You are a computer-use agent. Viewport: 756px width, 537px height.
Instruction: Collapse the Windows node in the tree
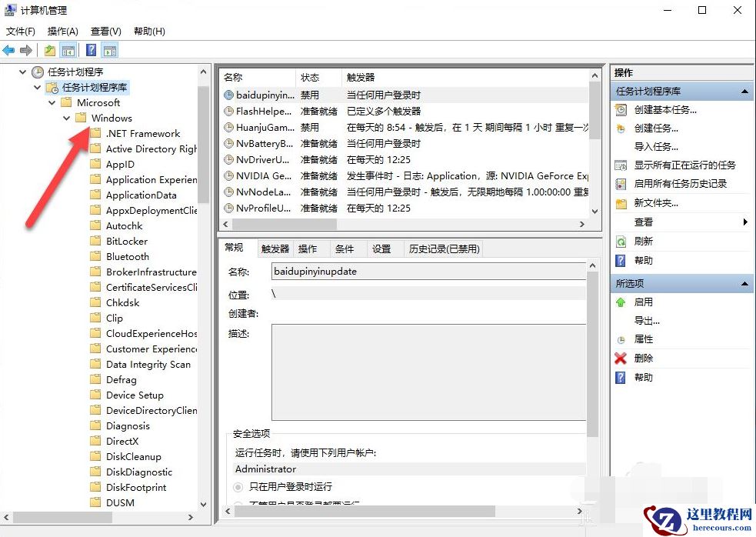point(66,118)
